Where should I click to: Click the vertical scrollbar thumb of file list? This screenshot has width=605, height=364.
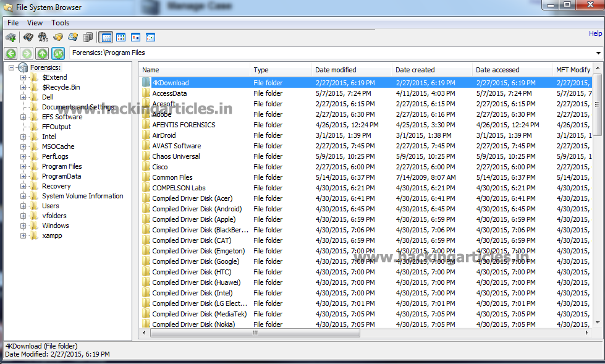click(598, 104)
